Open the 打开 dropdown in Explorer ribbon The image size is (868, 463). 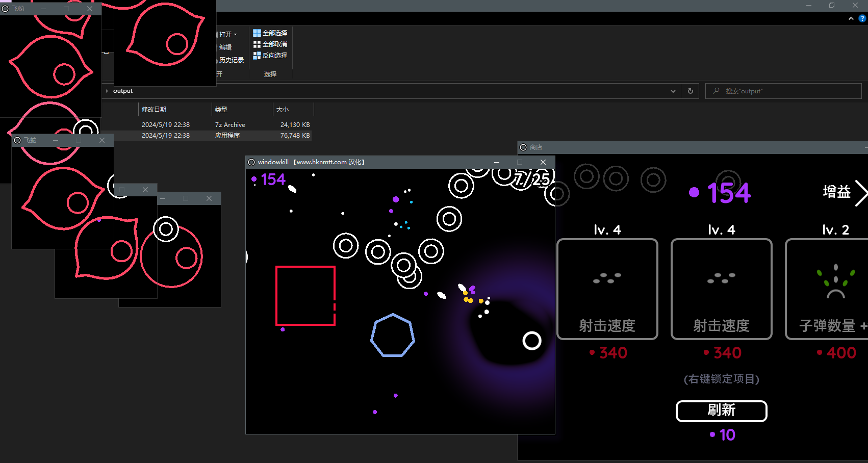coord(227,34)
